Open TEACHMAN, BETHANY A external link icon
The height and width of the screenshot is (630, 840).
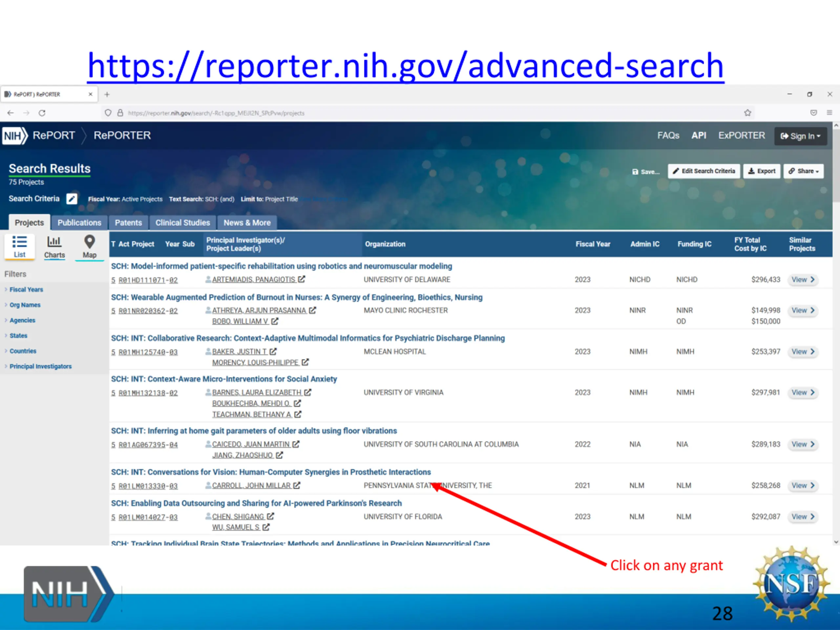(x=298, y=414)
